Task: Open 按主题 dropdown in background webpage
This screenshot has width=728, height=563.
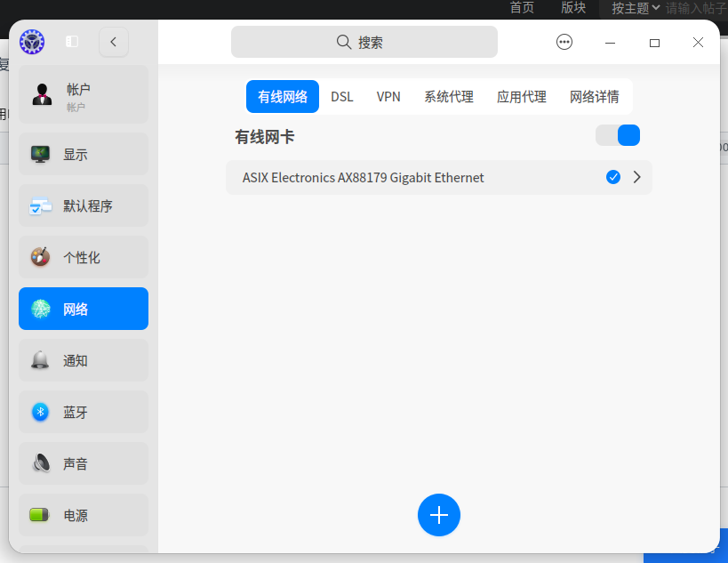Action: coord(636,8)
